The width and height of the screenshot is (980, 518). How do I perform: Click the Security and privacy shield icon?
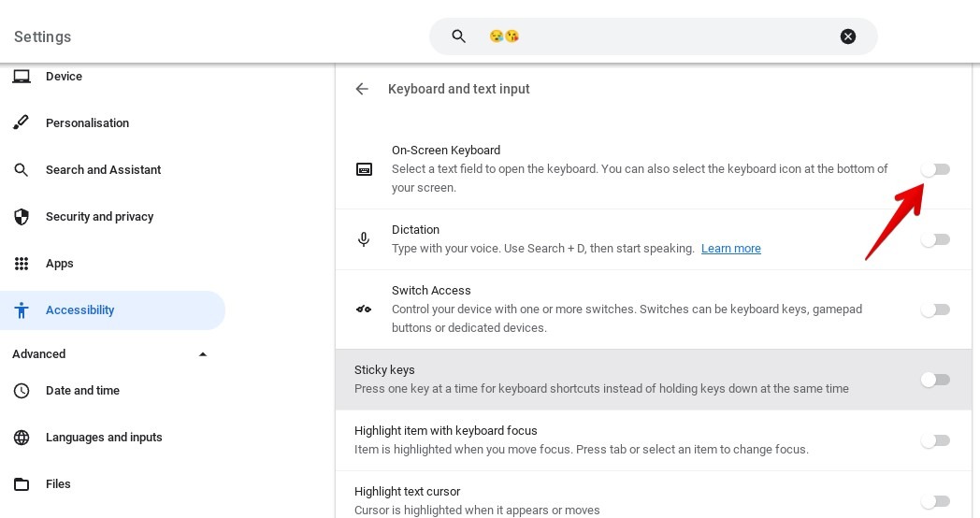click(22, 217)
